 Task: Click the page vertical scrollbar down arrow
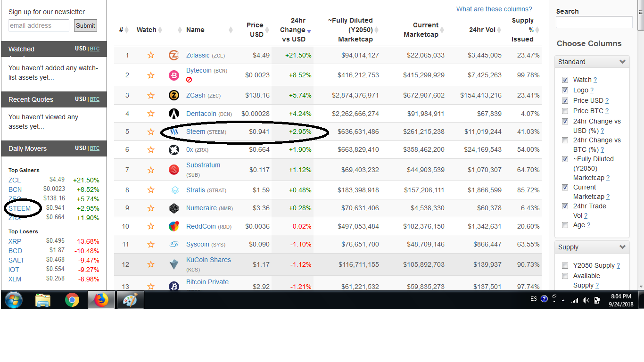point(640,286)
